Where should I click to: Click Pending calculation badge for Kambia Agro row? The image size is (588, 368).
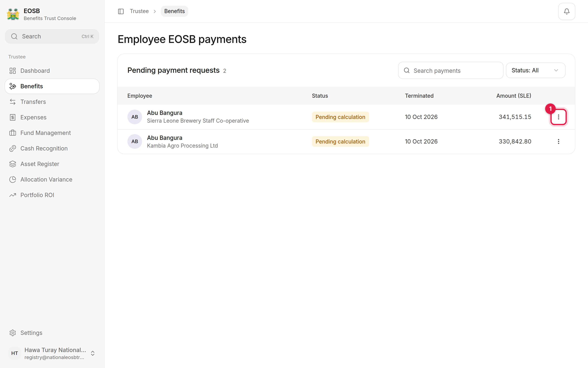340,141
